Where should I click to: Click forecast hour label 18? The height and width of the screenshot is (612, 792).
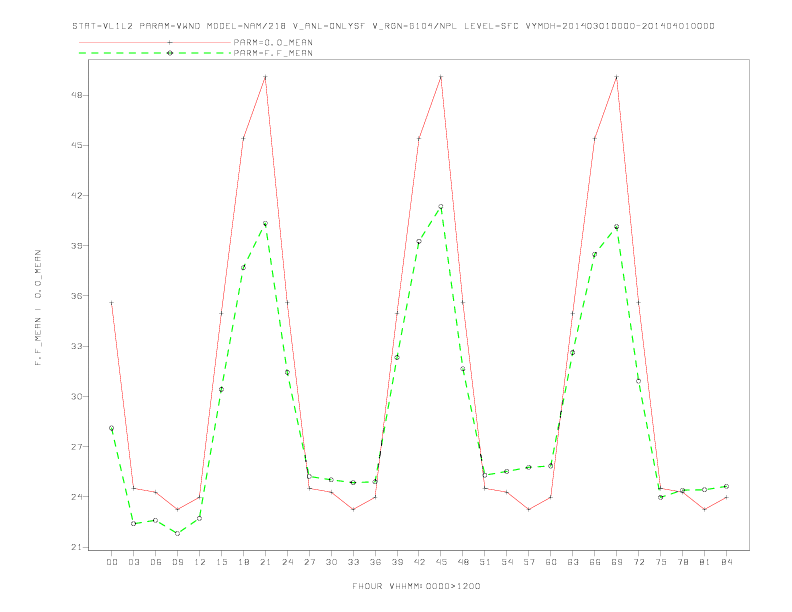(x=243, y=562)
